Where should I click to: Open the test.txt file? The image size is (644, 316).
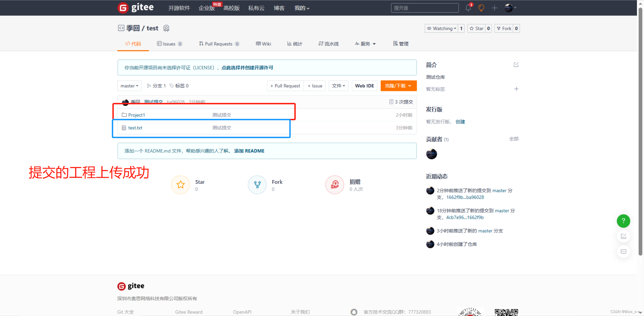click(135, 128)
